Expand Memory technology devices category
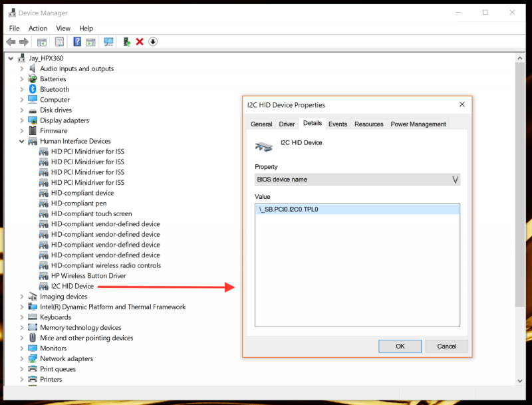 click(x=22, y=328)
